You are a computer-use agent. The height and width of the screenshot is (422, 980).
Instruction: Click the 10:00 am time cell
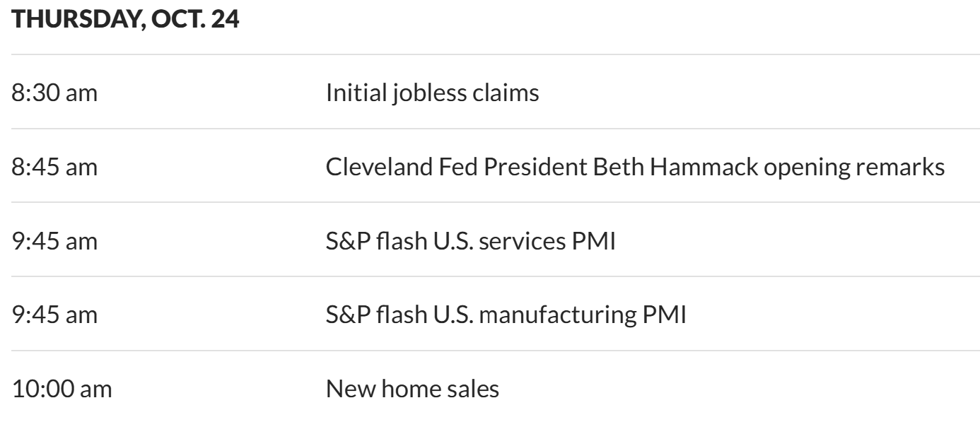(x=62, y=389)
